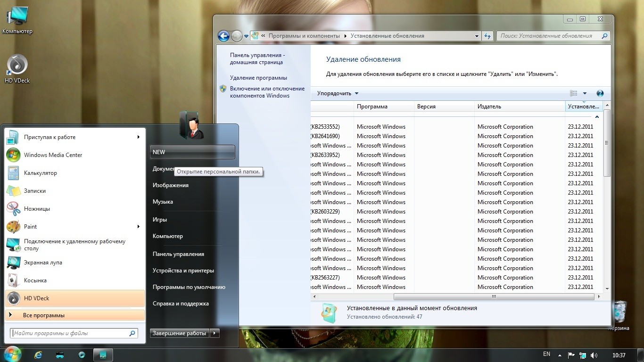Click the Завершение работы button
Screen dimensions: 644x362
180,333
